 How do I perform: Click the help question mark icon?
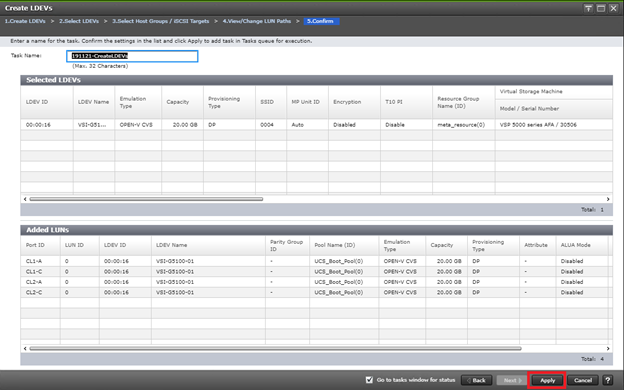607,380
